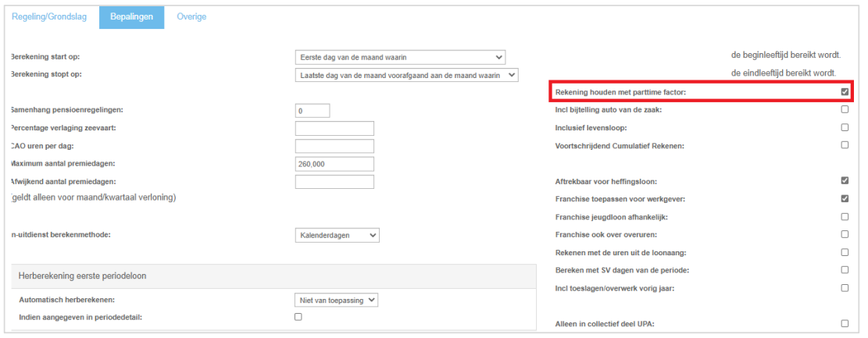This screenshot has width=868, height=338.
Task: Click the CAO uren per dag field
Action: [334, 146]
